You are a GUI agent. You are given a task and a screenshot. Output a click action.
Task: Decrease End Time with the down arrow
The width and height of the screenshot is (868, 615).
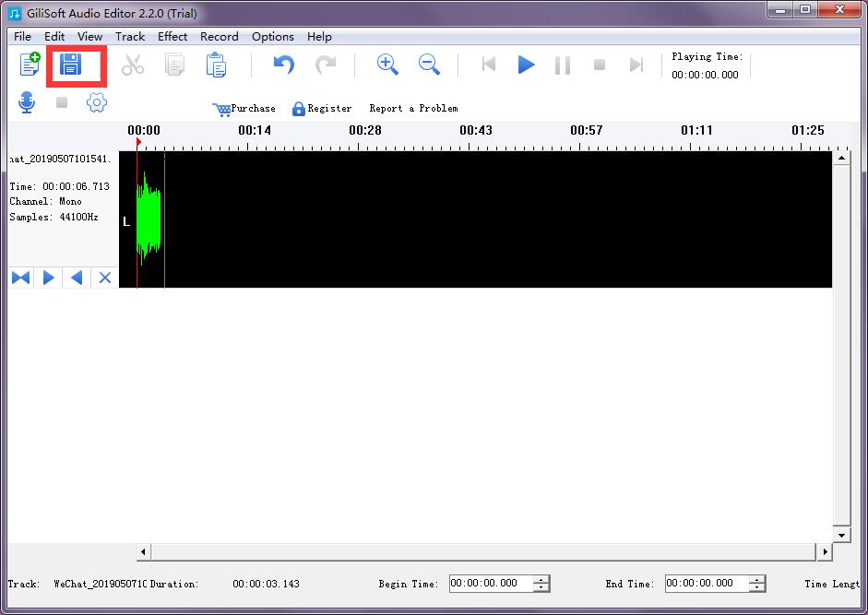(x=757, y=587)
